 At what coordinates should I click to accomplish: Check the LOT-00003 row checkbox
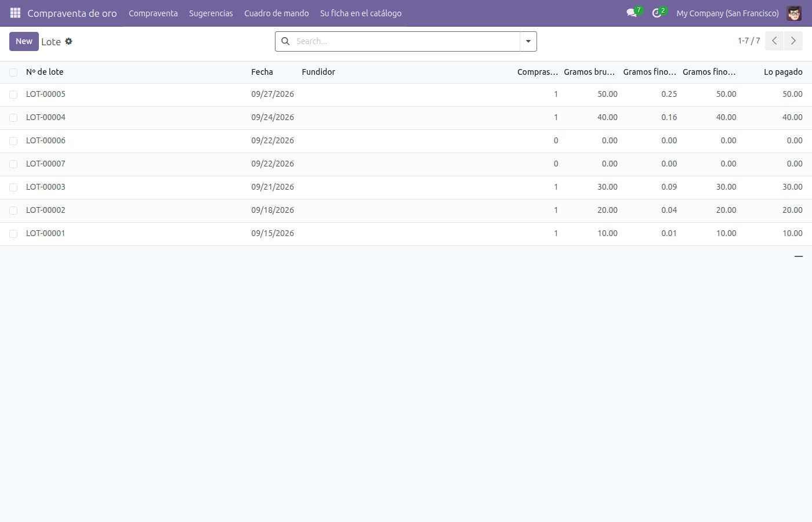[x=13, y=187]
